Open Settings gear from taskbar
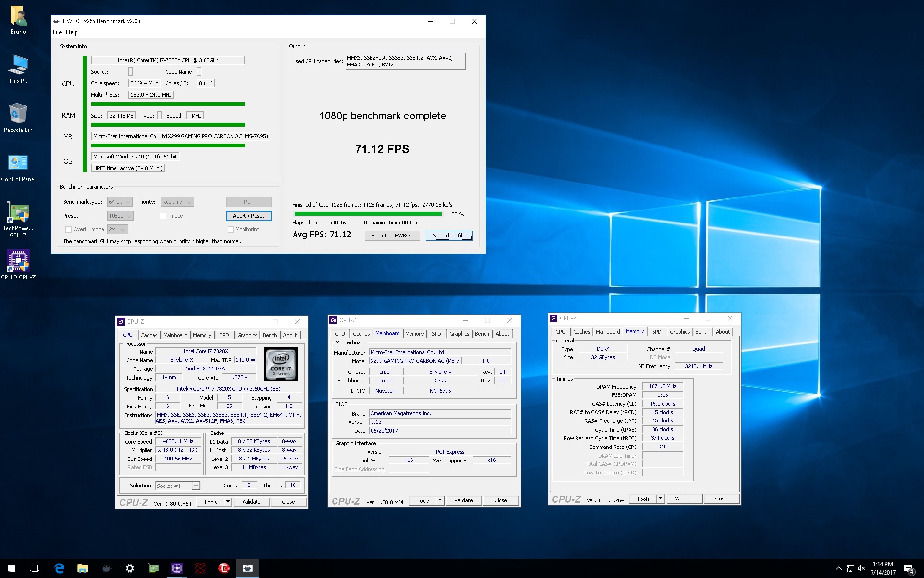This screenshot has height=578, width=924. (130, 568)
